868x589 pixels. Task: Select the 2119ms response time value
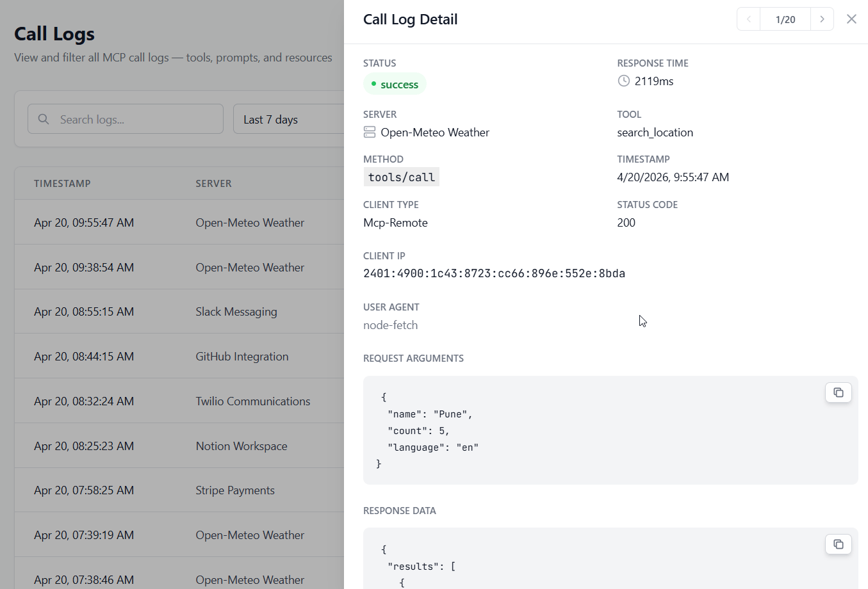click(x=654, y=81)
